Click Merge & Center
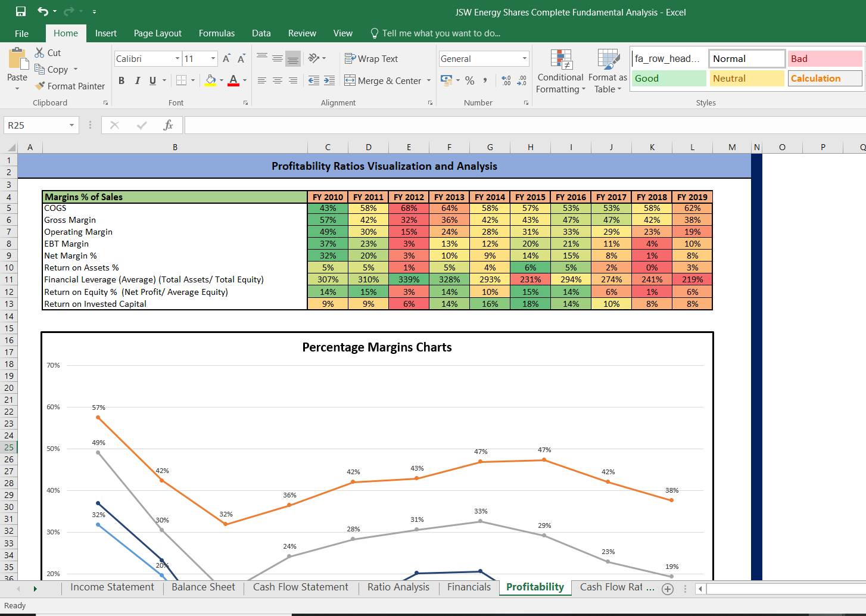The image size is (866, 616). tap(383, 80)
